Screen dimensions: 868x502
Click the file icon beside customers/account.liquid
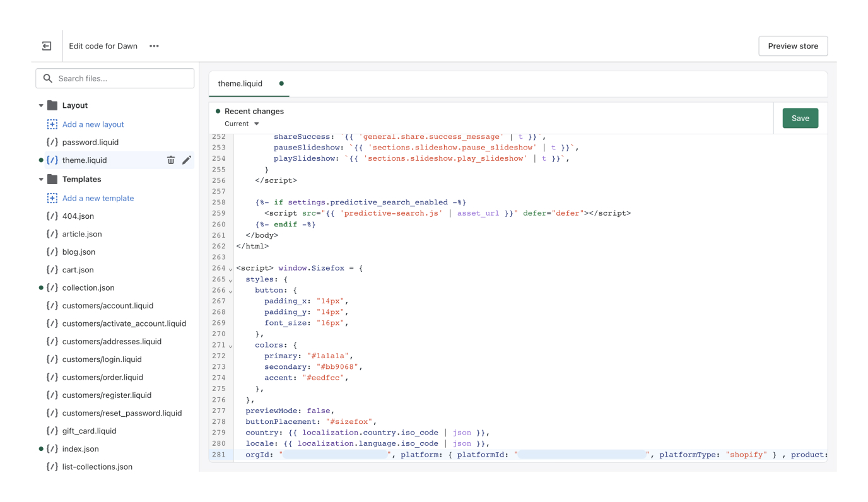point(52,306)
